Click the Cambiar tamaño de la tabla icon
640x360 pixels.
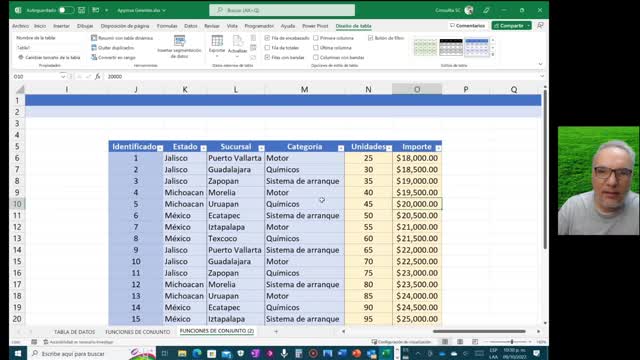pyautogui.click(x=21, y=58)
